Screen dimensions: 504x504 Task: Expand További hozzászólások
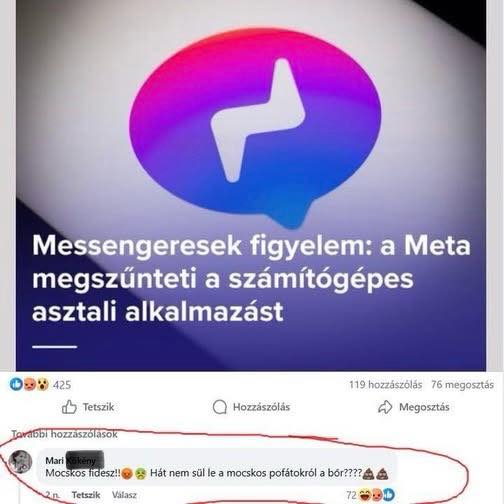click(65, 434)
